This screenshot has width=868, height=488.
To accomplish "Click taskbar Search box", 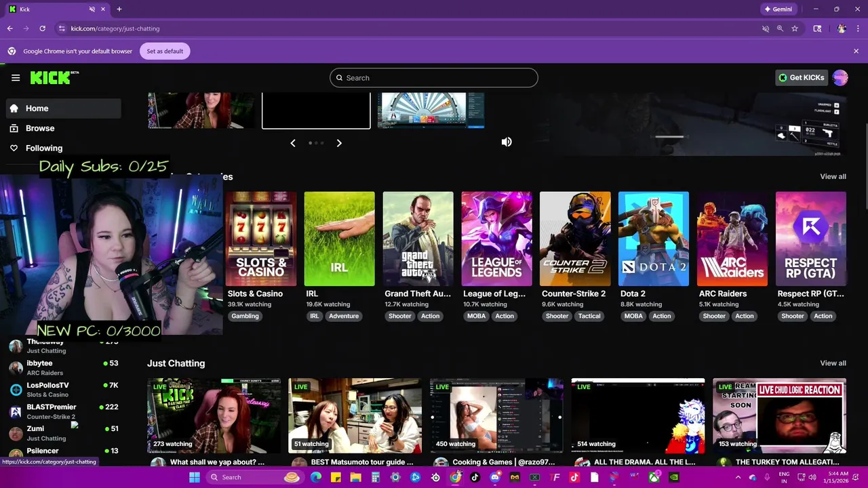I will coord(254,477).
